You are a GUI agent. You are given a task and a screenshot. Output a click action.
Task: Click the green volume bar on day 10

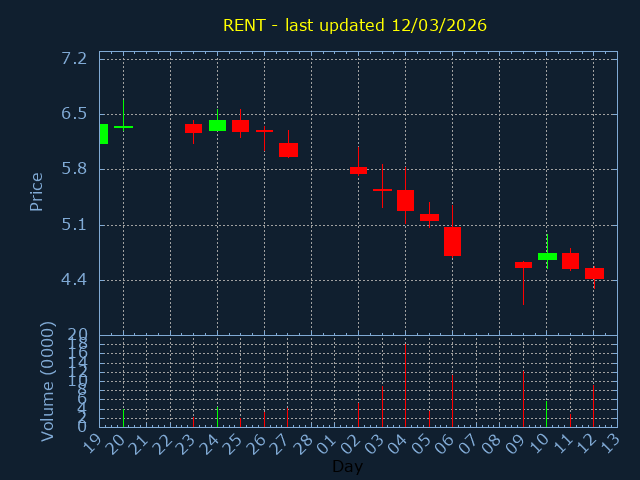(x=546, y=414)
